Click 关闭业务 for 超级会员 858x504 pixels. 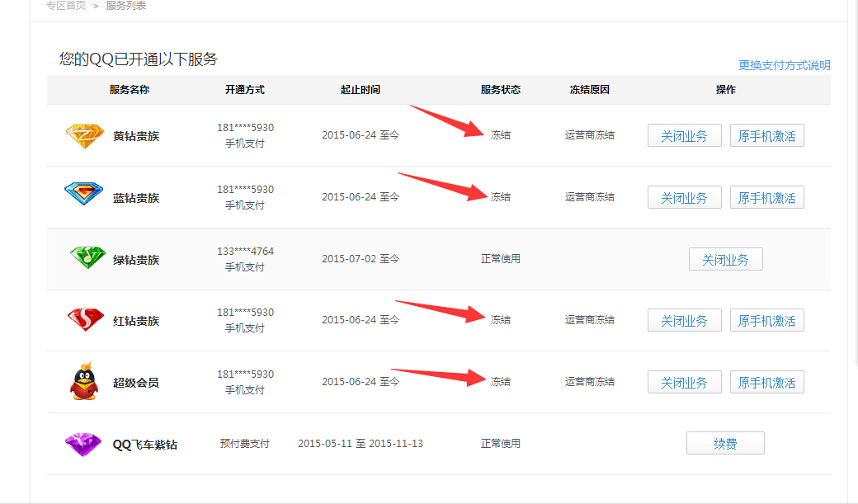pos(684,381)
